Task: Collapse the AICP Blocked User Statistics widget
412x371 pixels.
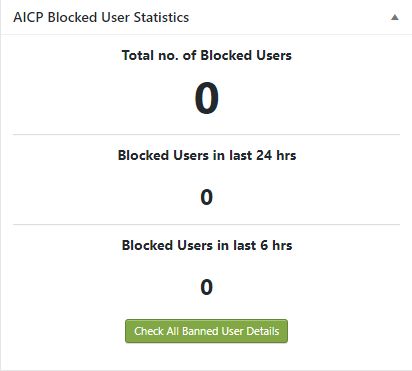Action: [395, 17]
